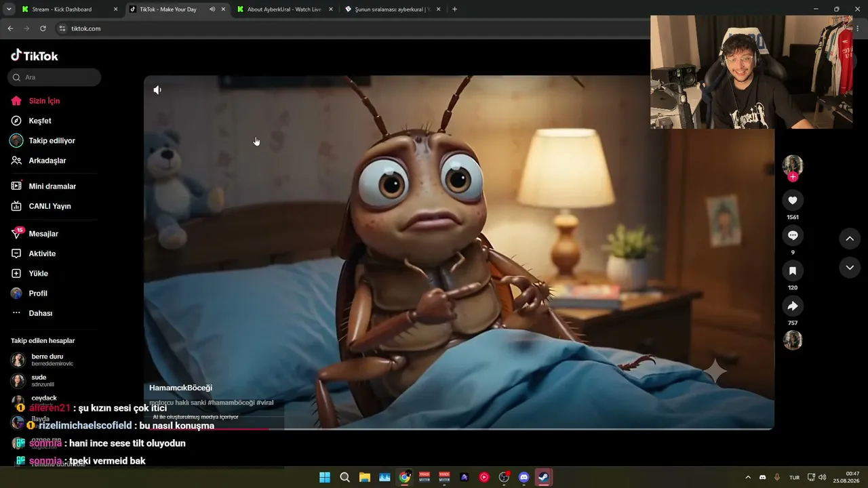Go back in browser history

tap(10, 28)
